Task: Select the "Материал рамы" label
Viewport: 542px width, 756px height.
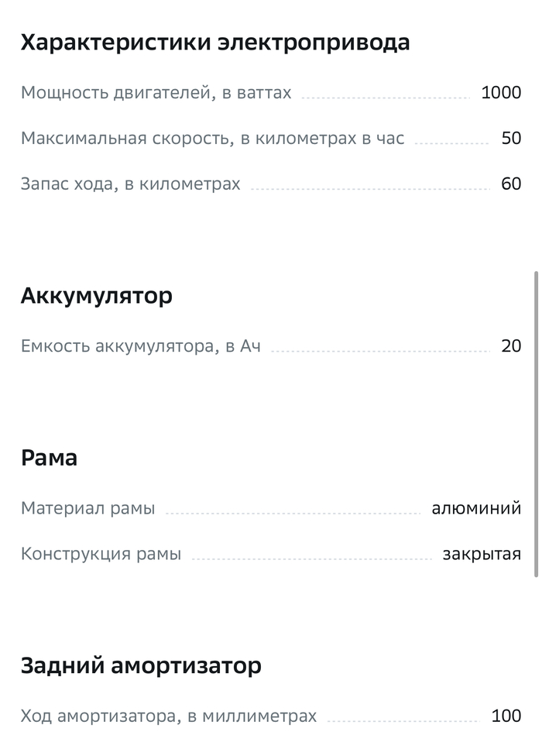Action: [87, 509]
